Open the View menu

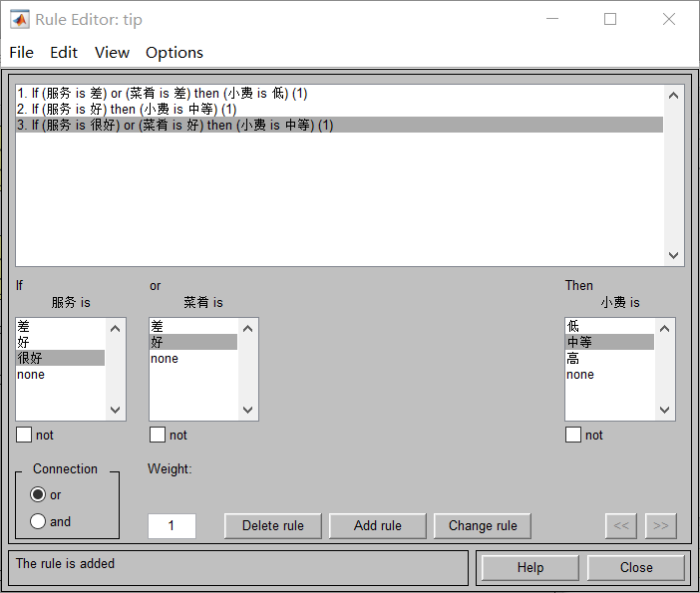(112, 53)
